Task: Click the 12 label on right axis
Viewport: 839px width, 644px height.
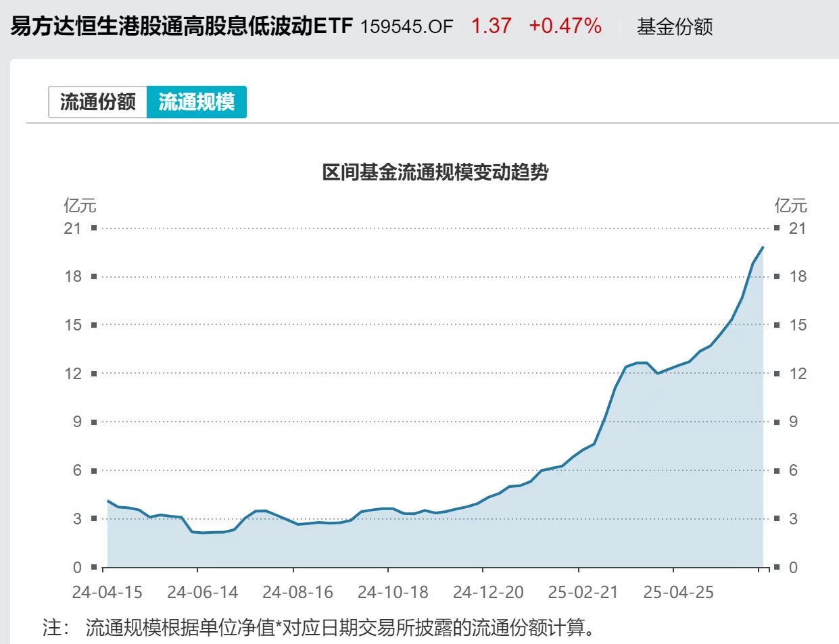Action: pyautogui.click(x=798, y=374)
